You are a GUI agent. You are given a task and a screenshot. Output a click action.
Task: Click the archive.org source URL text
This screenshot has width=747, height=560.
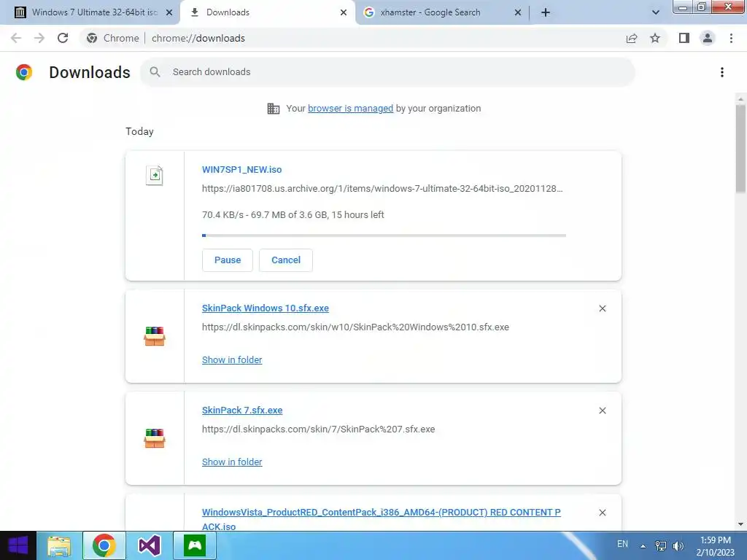382,189
